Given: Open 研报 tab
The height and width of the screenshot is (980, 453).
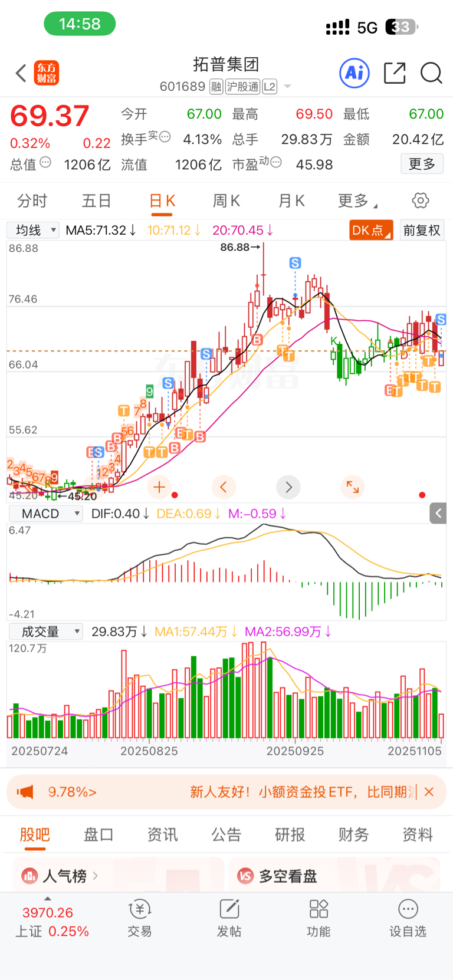Looking at the screenshot, I should pos(290,834).
